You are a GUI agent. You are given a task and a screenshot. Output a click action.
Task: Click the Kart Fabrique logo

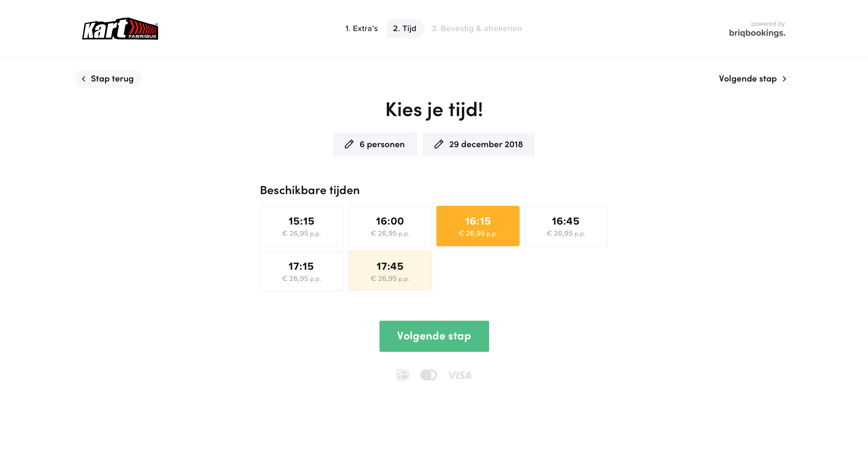(x=120, y=29)
